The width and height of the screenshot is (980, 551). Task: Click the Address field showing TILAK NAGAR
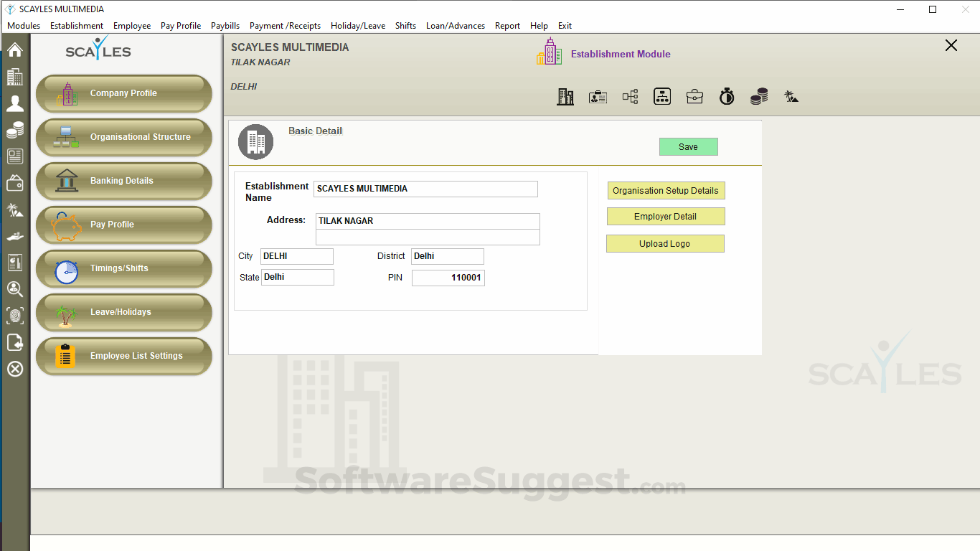pyautogui.click(x=428, y=221)
